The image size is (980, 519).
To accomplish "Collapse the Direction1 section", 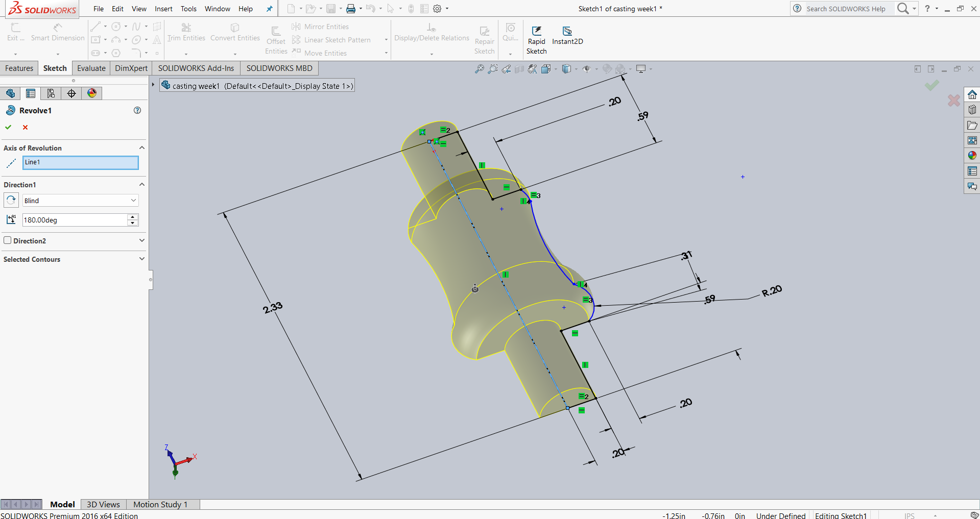I will coord(142,185).
